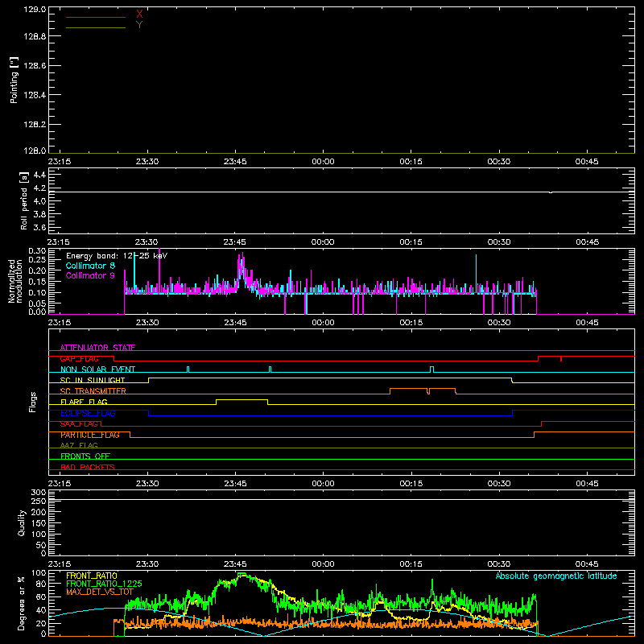Click the ECLIPSE_FLAG label
The width and height of the screenshot is (644, 644).
coord(88,413)
